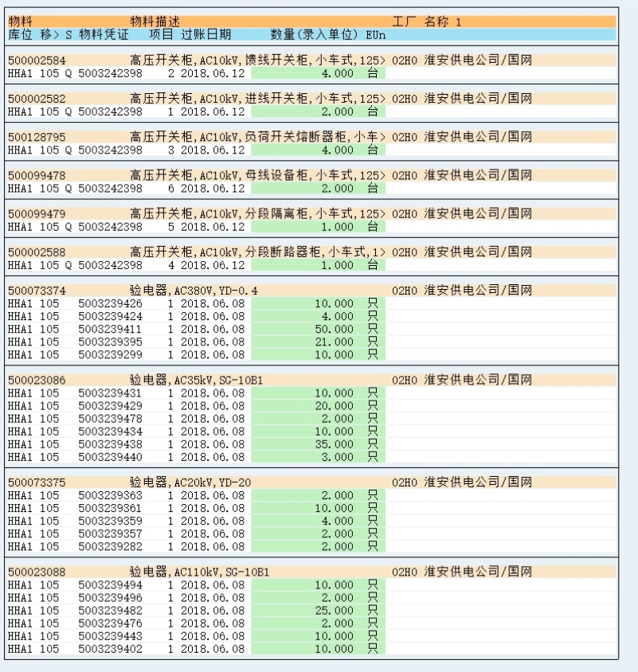Select the 验电器,AC35kV,SG-10B1 description
Viewport: 638px width, 672px height.
[x=196, y=381]
